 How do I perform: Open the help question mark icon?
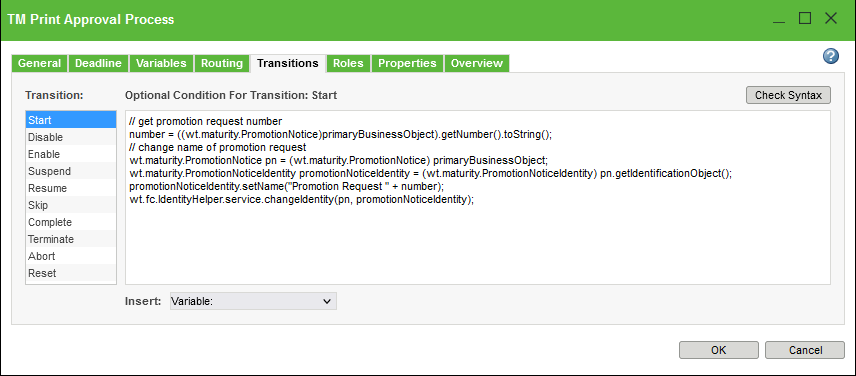[830, 56]
